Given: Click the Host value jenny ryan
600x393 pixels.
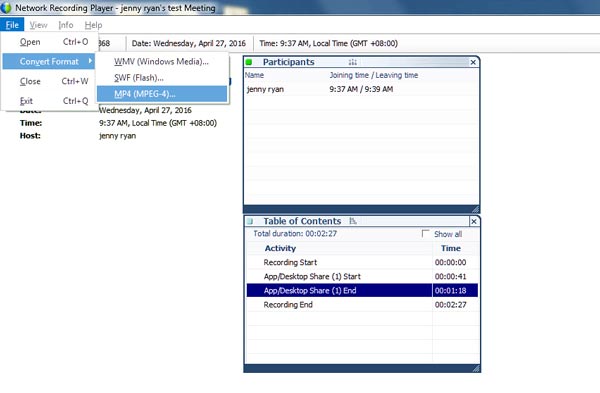Looking at the screenshot, I should tap(117, 135).
